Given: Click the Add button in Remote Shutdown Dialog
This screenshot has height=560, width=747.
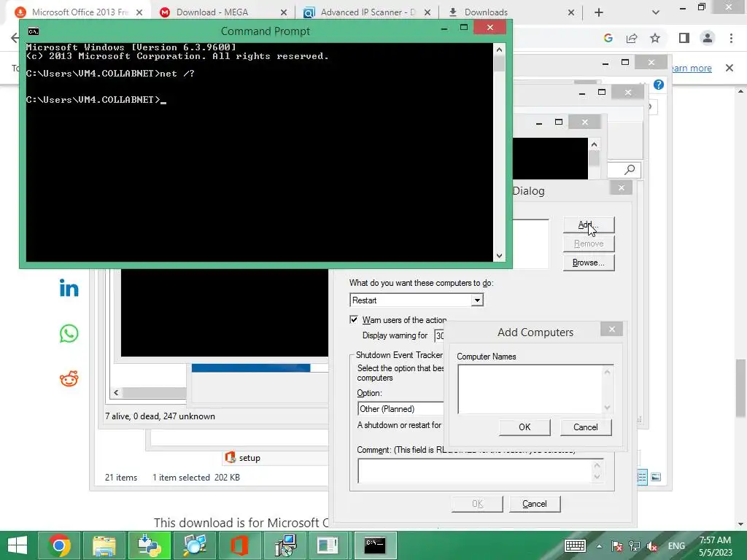Looking at the screenshot, I should pos(589,225).
